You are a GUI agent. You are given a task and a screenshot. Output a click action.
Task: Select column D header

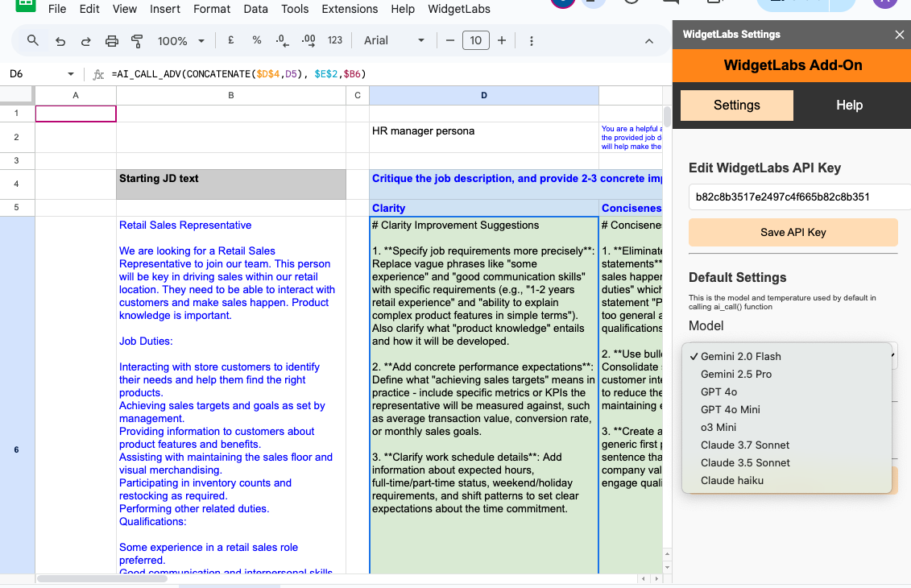[x=484, y=95]
